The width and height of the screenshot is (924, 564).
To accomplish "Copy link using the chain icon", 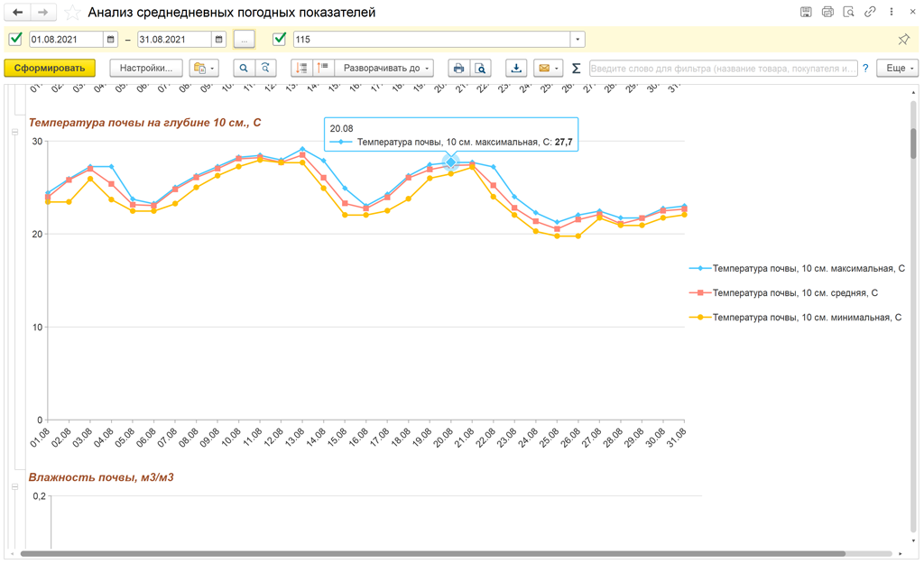I will click(x=870, y=13).
